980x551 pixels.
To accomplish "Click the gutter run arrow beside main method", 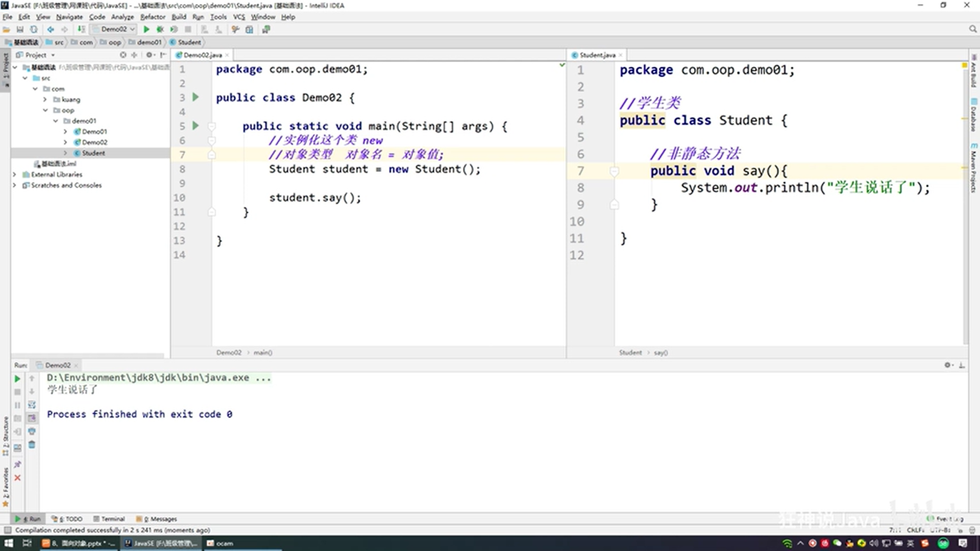I will pos(195,126).
